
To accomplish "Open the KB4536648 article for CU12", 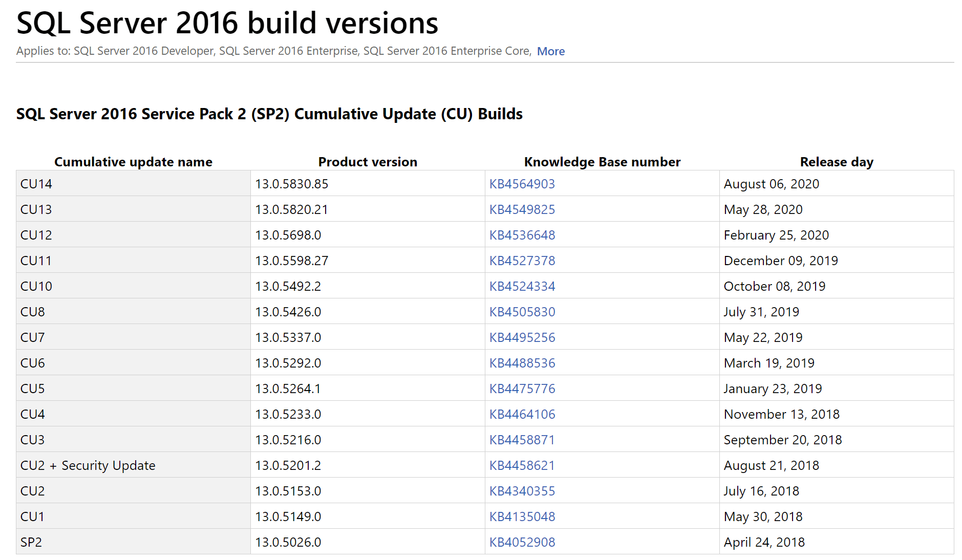I will click(522, 234).
